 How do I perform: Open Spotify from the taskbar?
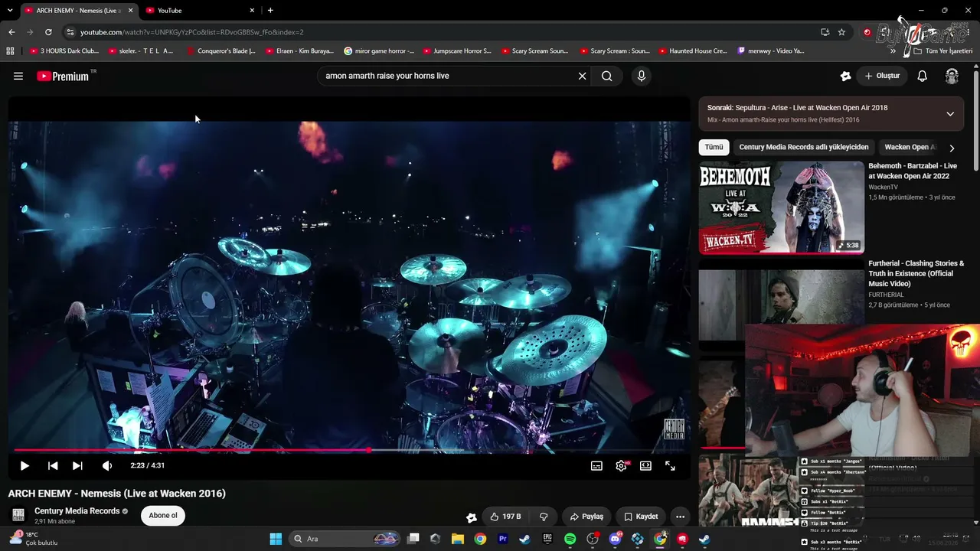point(570,539)
